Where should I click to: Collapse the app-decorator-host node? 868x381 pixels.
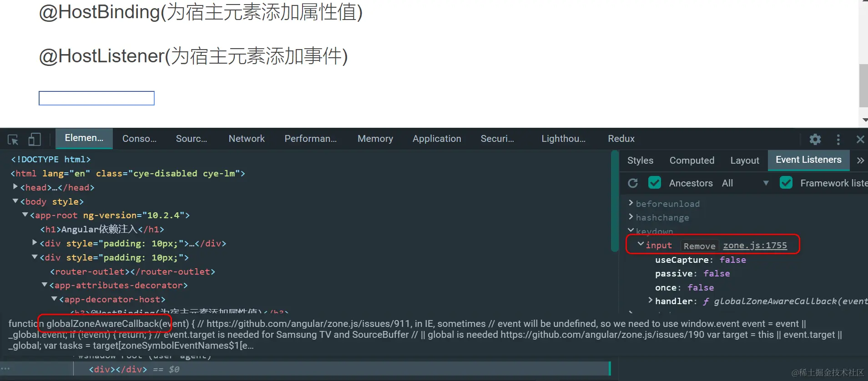(x=55, y=299)
